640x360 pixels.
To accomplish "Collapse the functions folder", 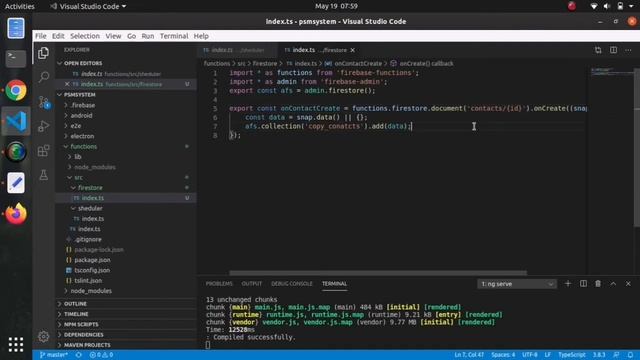I will click(x=84, y=146).
